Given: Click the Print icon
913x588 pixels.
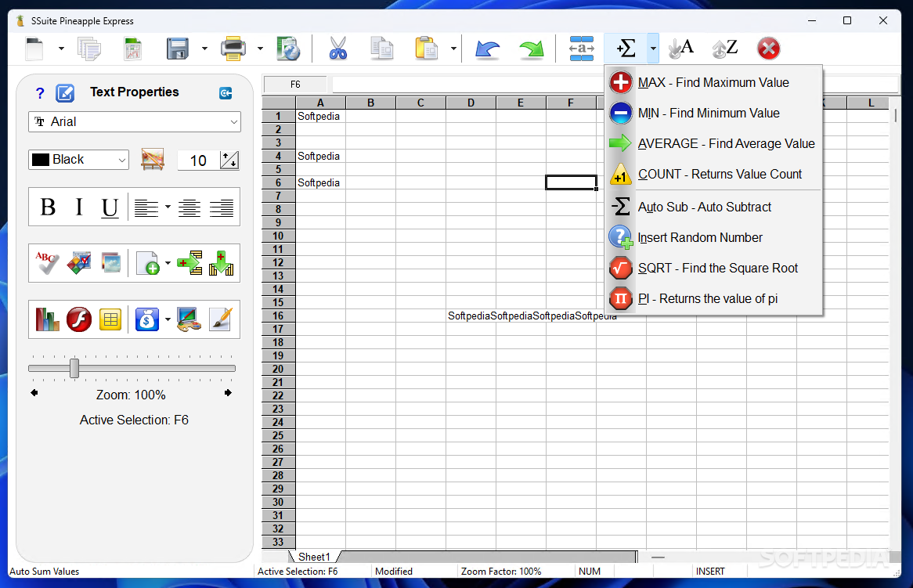Looking at the screenshot, I should (233, 49).
